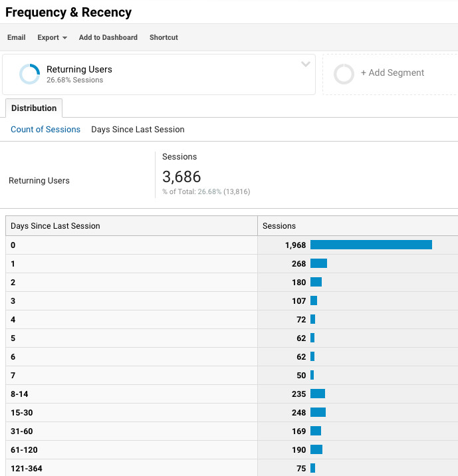This screenshot has width=458, height=476.
Task: Click the Returning Users donut icon
Action: click(29, 74)
